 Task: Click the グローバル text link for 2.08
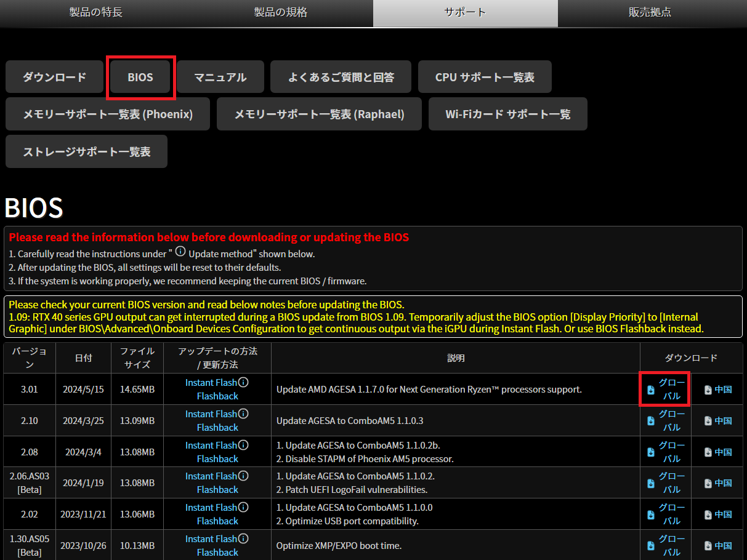pyautogui.click(x=672, y=452)
